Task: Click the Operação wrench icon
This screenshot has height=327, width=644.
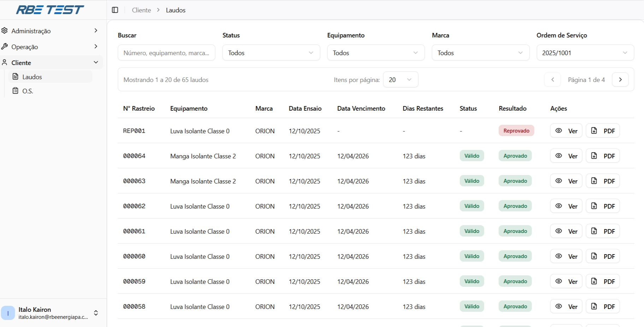Action: [5, 47]
